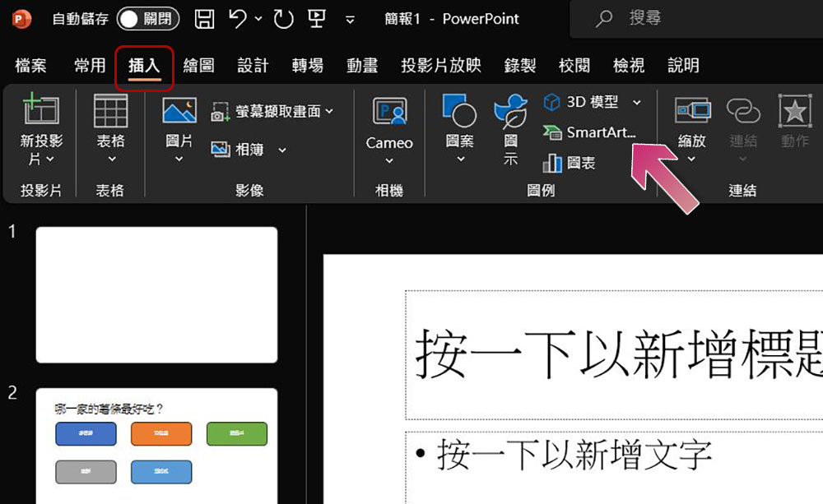Open the 相簿 dropdown arrow
The width and height of the screenshot is (823, 504).
282,150
